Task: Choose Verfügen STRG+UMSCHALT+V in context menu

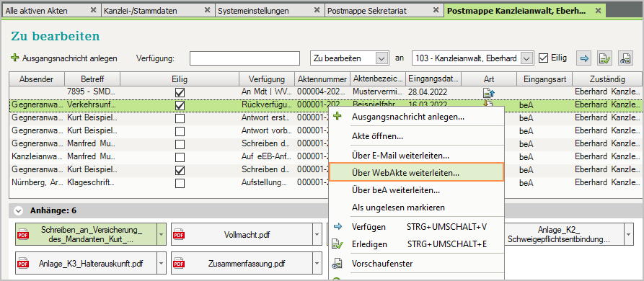Action: pyautogui.click(x=416, y=226)
